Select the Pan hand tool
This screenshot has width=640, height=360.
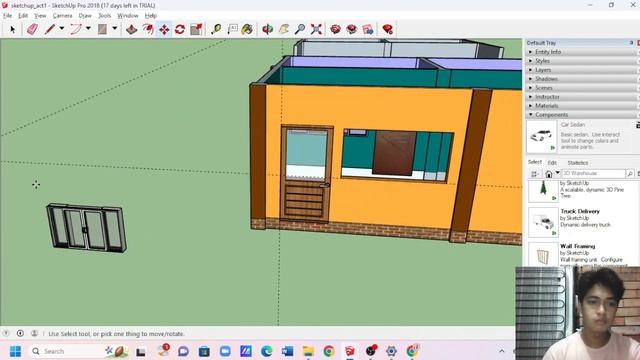(284, 29)
